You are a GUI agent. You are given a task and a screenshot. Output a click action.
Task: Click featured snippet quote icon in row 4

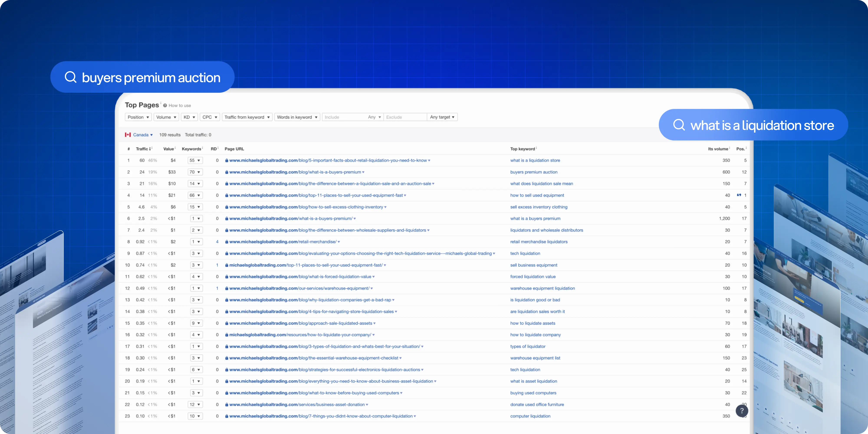click(x=739, y=195)
